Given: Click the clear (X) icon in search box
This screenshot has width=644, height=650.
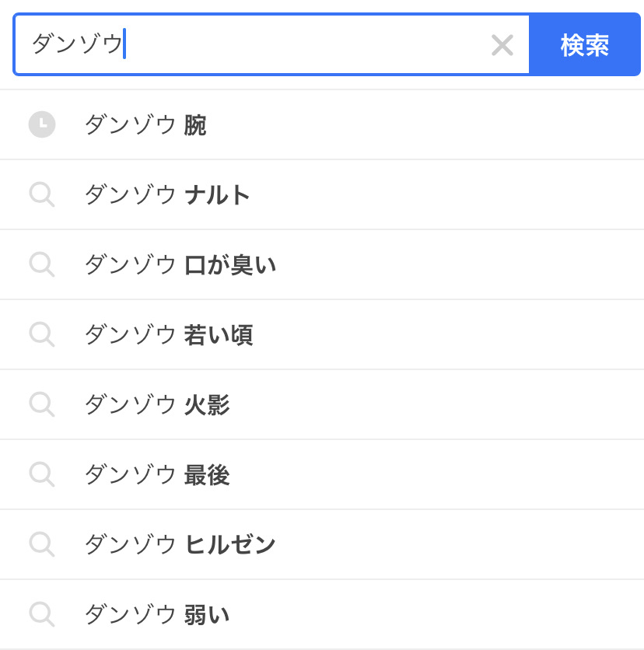Looking at the screenshot, I should click(502, 45).
